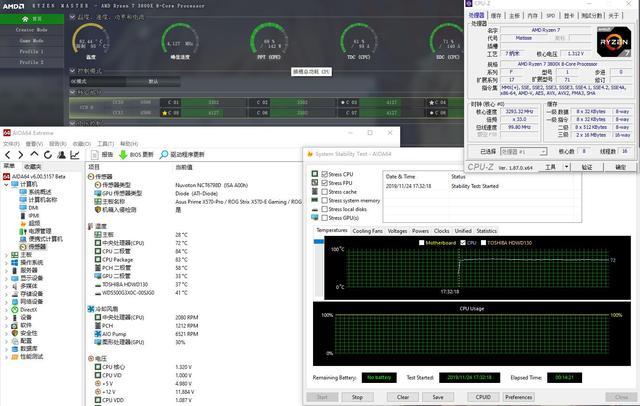The image size is (640, 406).
Task: Switch to the Statistics tab
Action: [x=487, y=230]
